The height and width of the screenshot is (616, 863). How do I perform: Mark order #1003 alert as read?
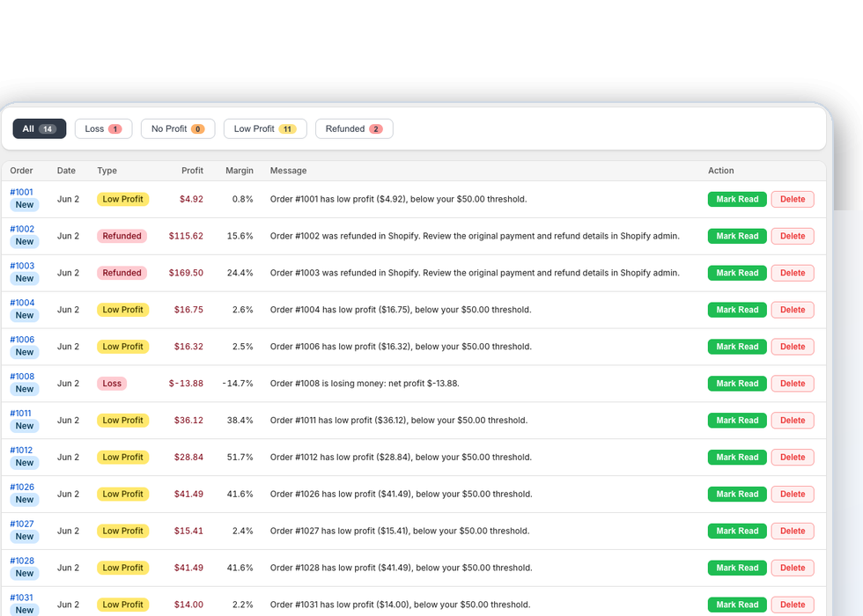(737, 273)
